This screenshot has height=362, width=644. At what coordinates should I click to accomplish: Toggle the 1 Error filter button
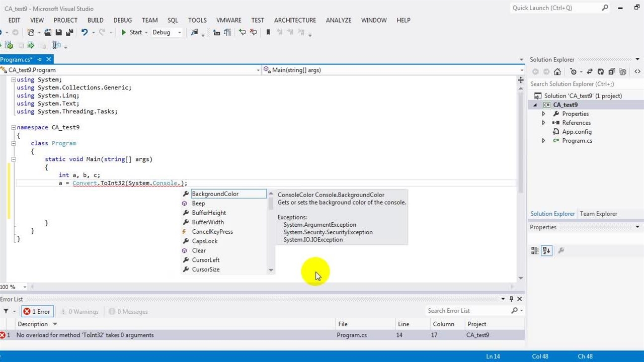(37, 312)
